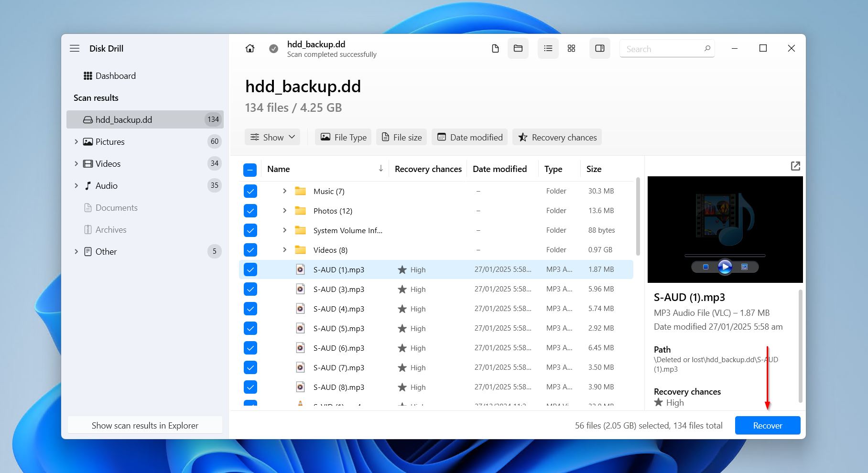The image size is (868, 473).
Task: Open the File size filter
Action: pos(401,137)
